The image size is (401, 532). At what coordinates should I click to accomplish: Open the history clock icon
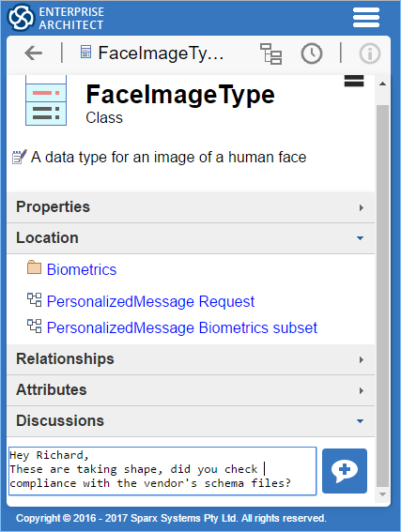[x=312, y=53]
